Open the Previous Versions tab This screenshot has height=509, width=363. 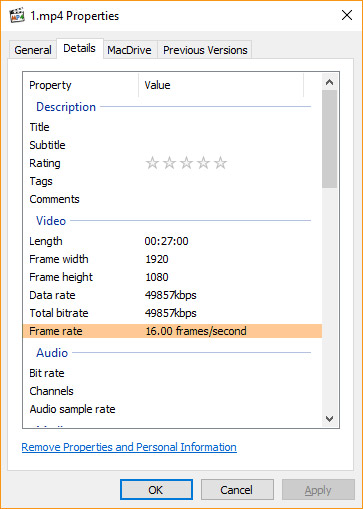[205, 50]
